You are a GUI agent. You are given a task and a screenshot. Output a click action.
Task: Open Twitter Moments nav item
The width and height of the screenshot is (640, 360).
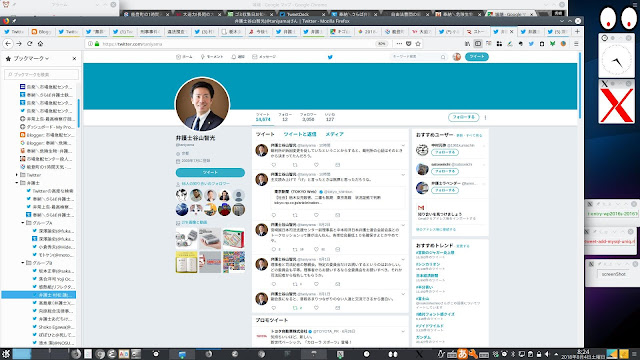[212, 57]
